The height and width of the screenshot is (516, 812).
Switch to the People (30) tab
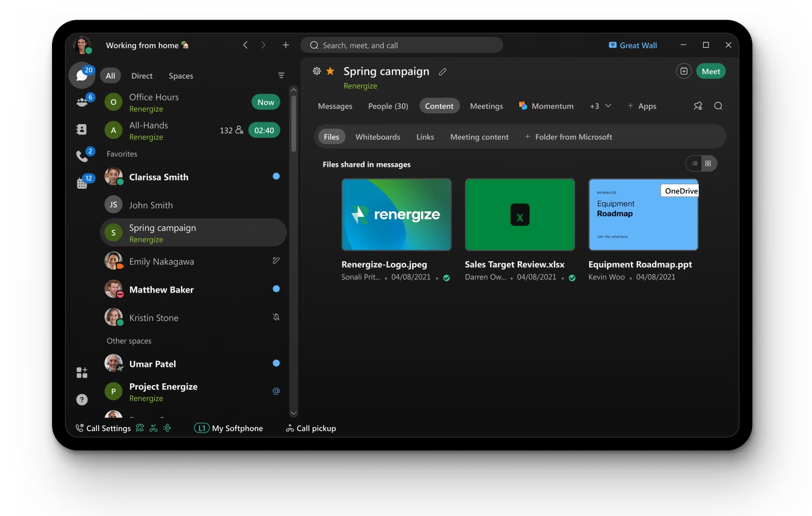pyautogui.click(x=388, y=106)
